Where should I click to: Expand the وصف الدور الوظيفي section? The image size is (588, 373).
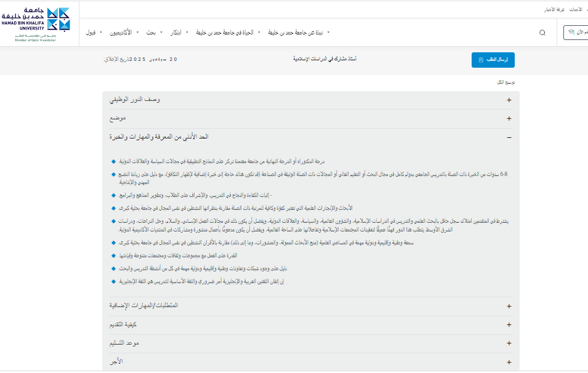(509, 100)
